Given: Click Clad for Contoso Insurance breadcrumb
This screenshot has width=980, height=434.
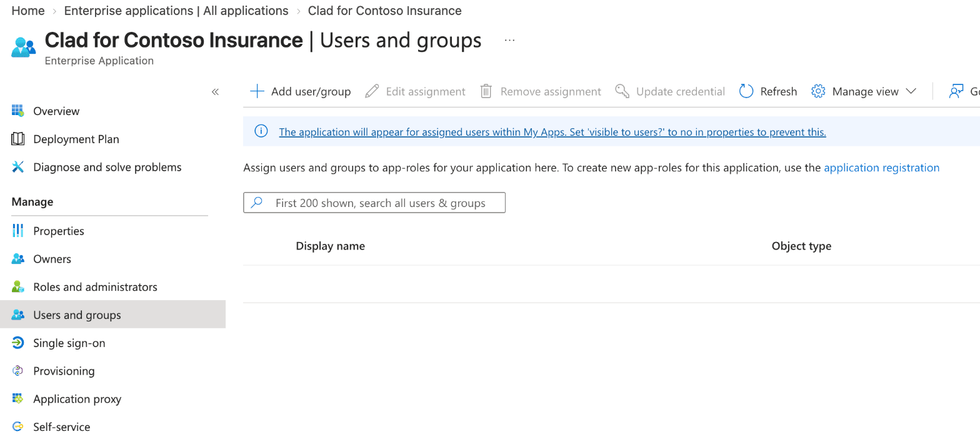Looking at the screenshot, I should [385, 11].
